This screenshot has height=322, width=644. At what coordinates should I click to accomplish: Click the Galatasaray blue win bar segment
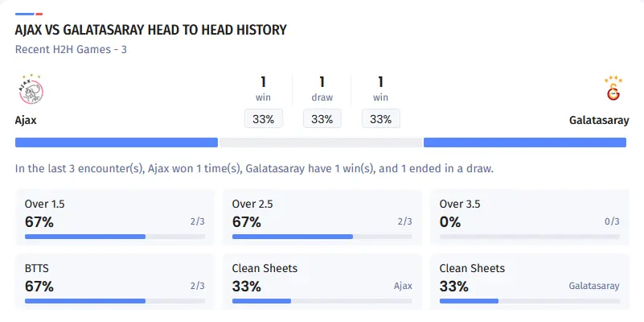525,142
